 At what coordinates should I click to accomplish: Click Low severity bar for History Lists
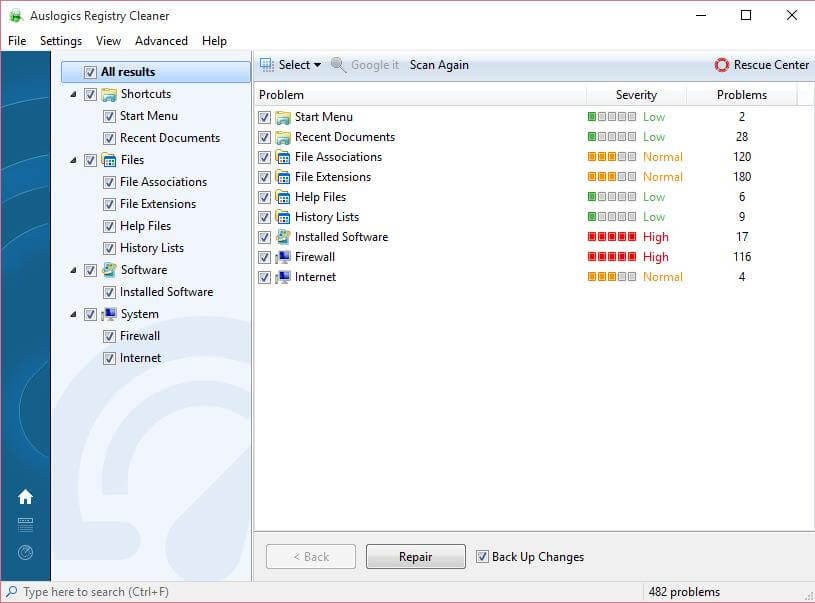tap(612, 217)
